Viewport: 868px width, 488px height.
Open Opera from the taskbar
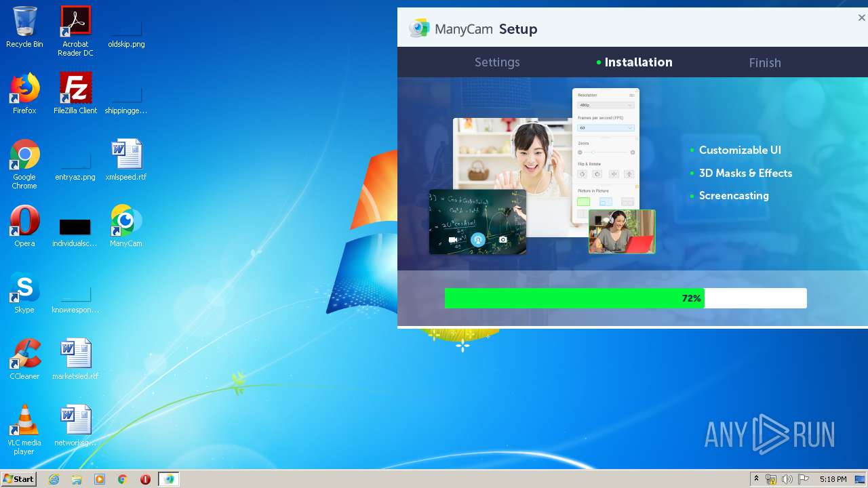click(145, 479)
